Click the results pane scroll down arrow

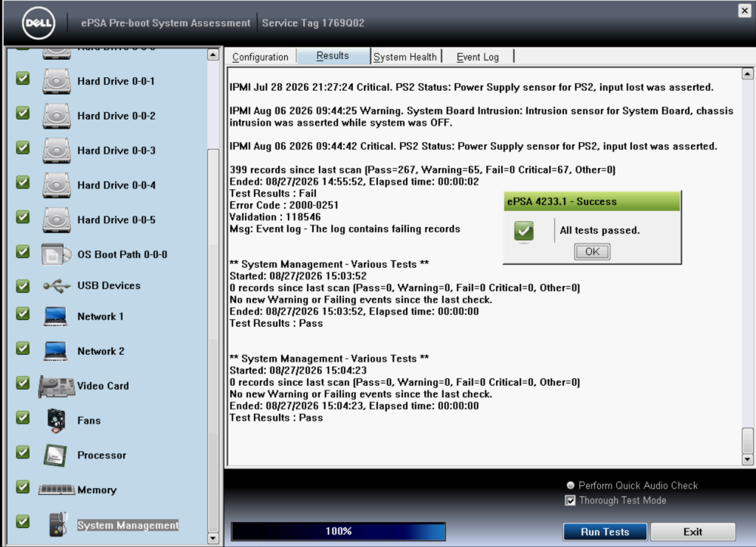(748, 459)
